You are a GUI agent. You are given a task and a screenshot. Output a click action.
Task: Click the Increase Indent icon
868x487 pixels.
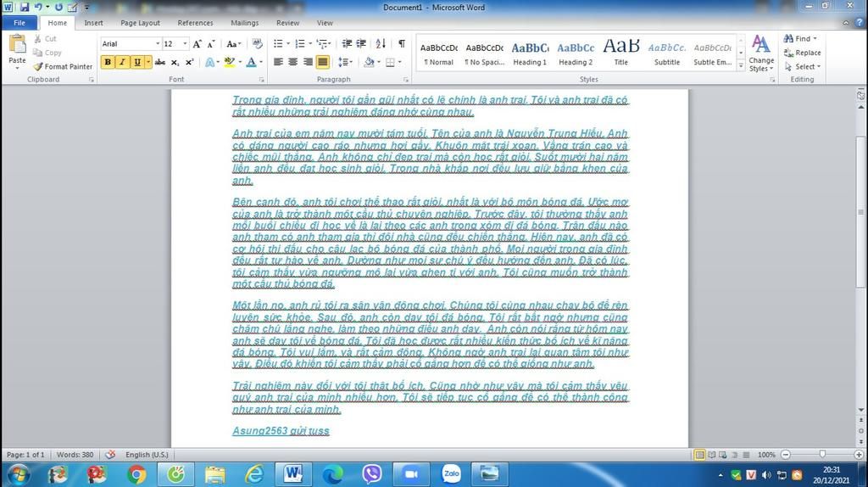(361, 44)
